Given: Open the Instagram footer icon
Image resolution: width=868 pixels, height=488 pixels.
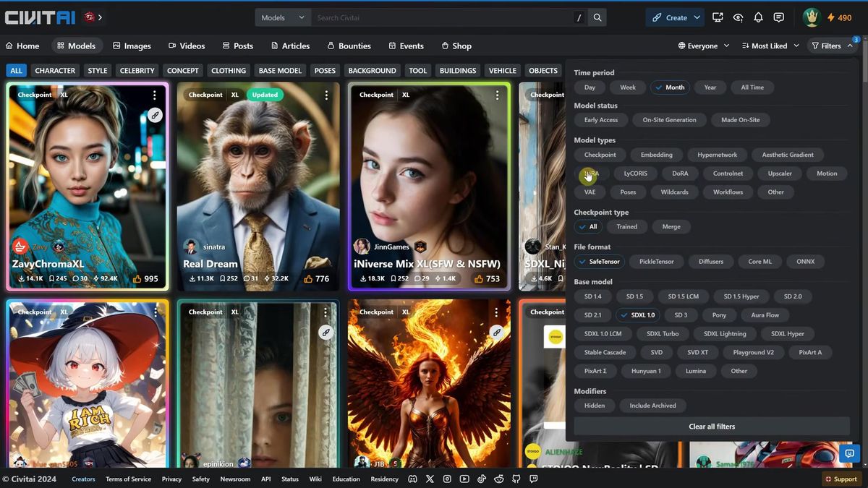Looking at the screenshot, I should [x=447, y=479].
